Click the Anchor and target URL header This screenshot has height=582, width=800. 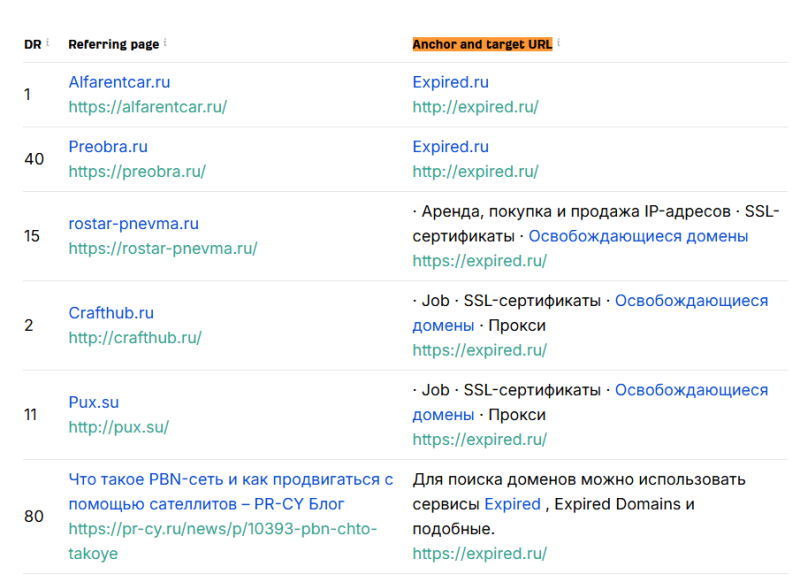[x=482, y=45]
